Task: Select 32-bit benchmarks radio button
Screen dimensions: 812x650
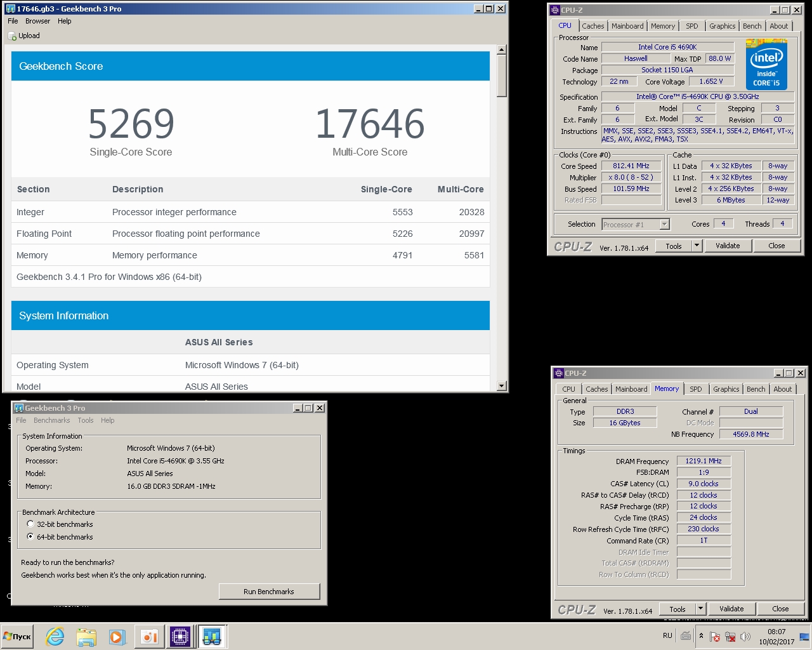Action: click(x=30, y=524)
